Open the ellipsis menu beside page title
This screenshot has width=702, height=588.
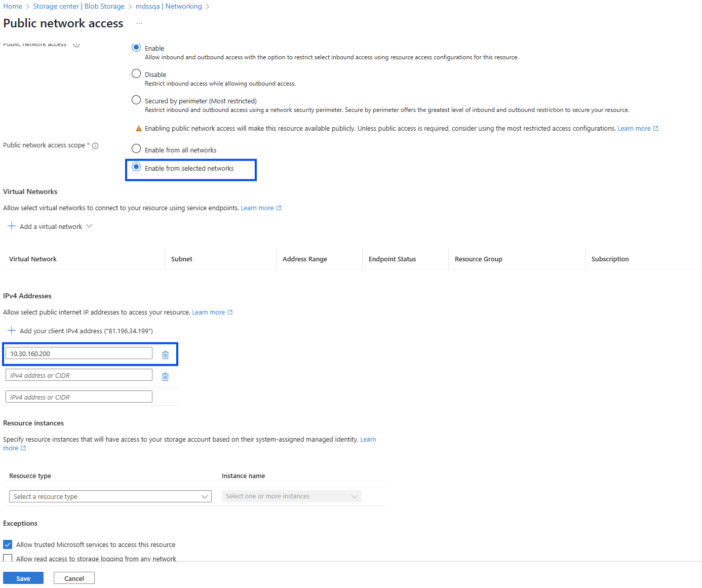[x=139, y=24]
